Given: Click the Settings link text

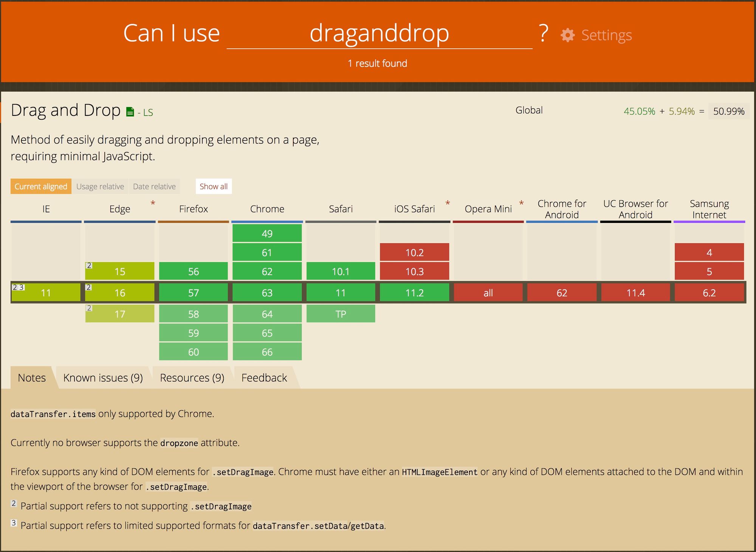Looking at the screenshot, I should pos(606,35).
